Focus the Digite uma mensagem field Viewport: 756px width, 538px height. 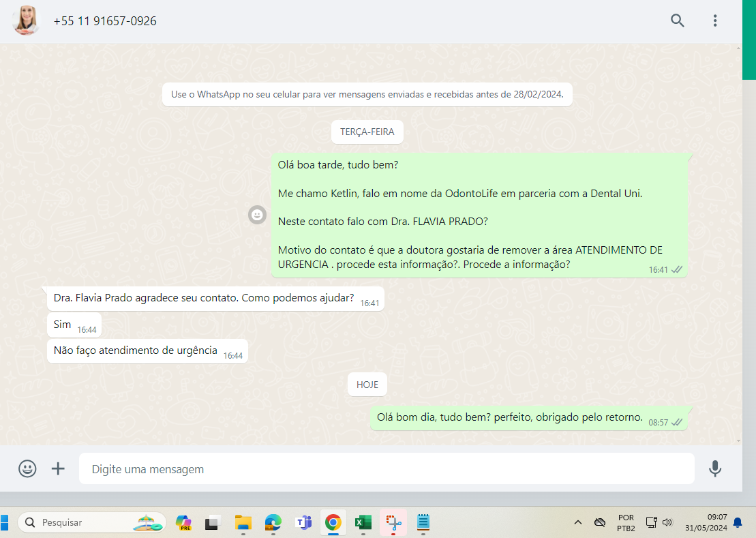387,468
